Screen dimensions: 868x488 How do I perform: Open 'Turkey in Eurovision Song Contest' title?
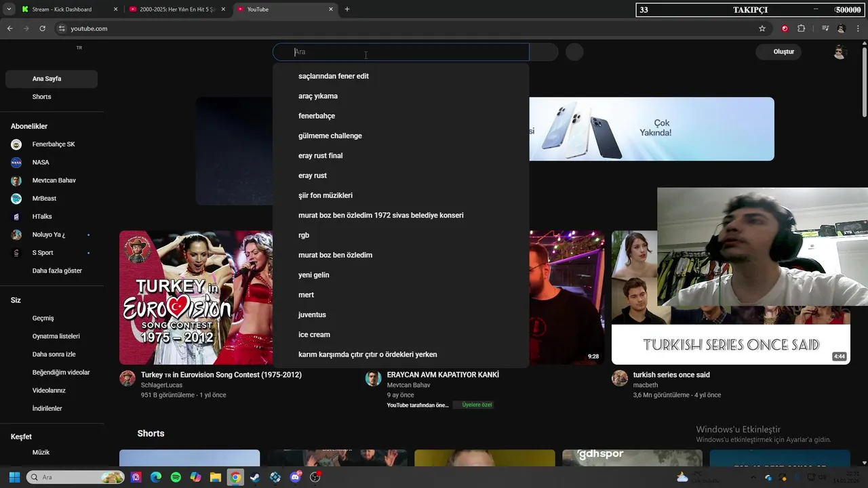pos(221,375)
